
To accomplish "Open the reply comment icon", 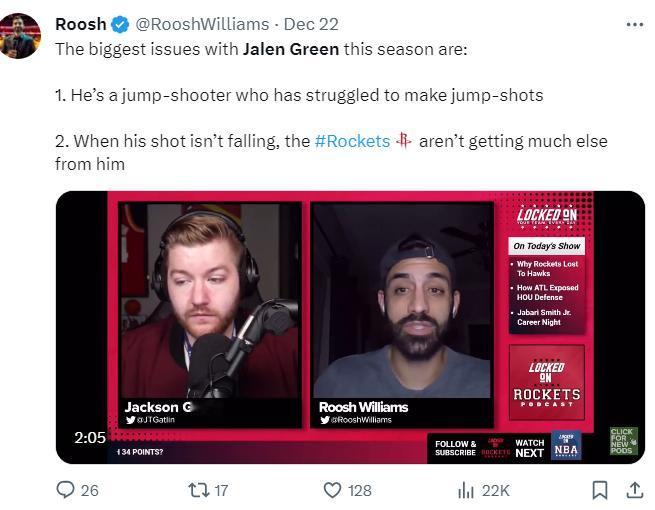I will coord(66,490).
